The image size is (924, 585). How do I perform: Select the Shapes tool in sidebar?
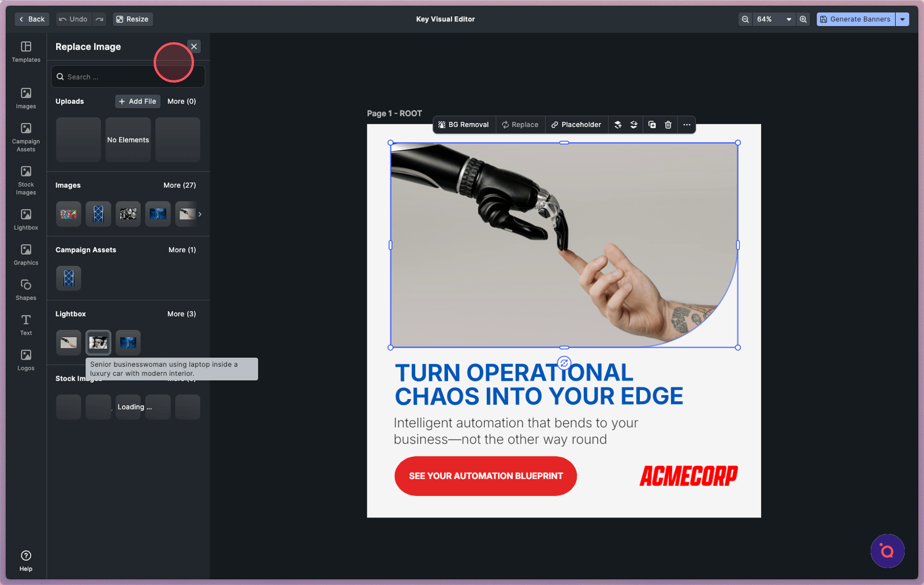pyautogui.click(x=26, y=290)
